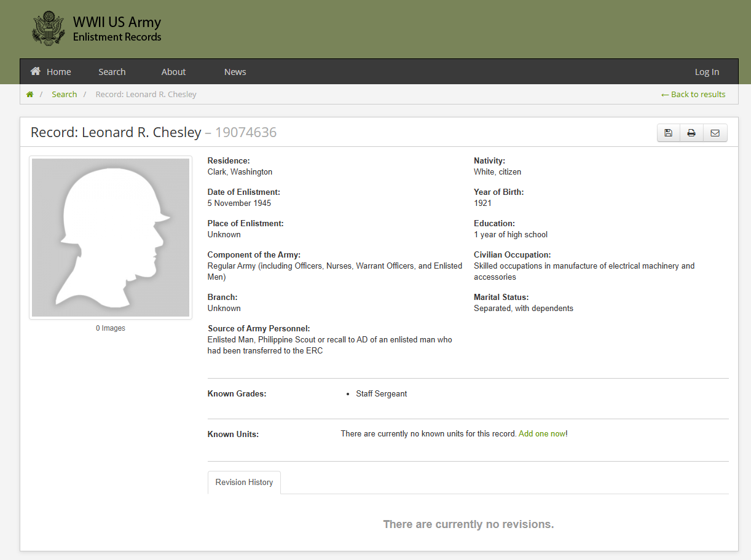Open the News menu item
The image size is (751, 560).
click(x=235, y=72)
